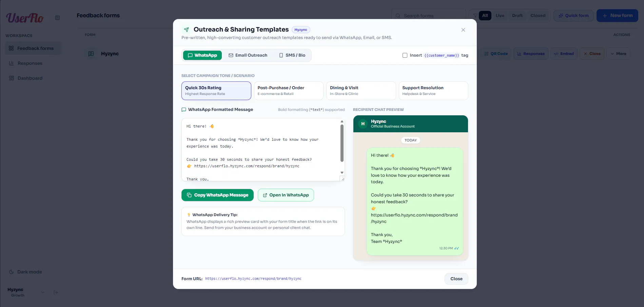Click the Quick form button
The width and height of the screenshot is (644, 307).
click(x=573, y=16)
